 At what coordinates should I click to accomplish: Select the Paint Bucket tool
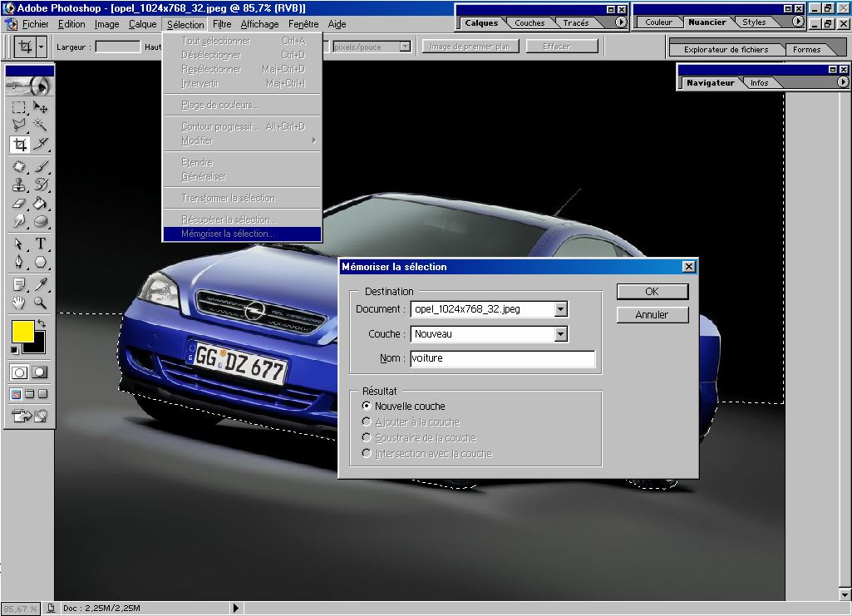click(x=40, y=203)
